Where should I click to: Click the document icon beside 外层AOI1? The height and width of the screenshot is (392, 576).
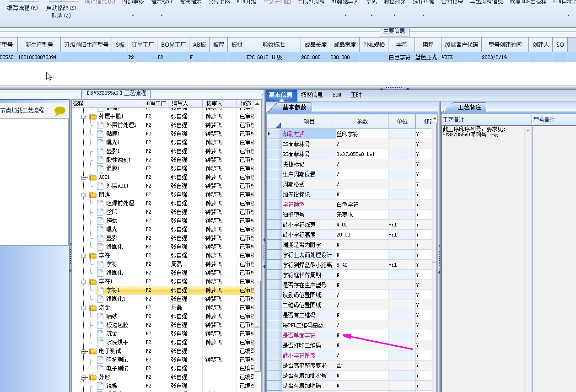101,186
